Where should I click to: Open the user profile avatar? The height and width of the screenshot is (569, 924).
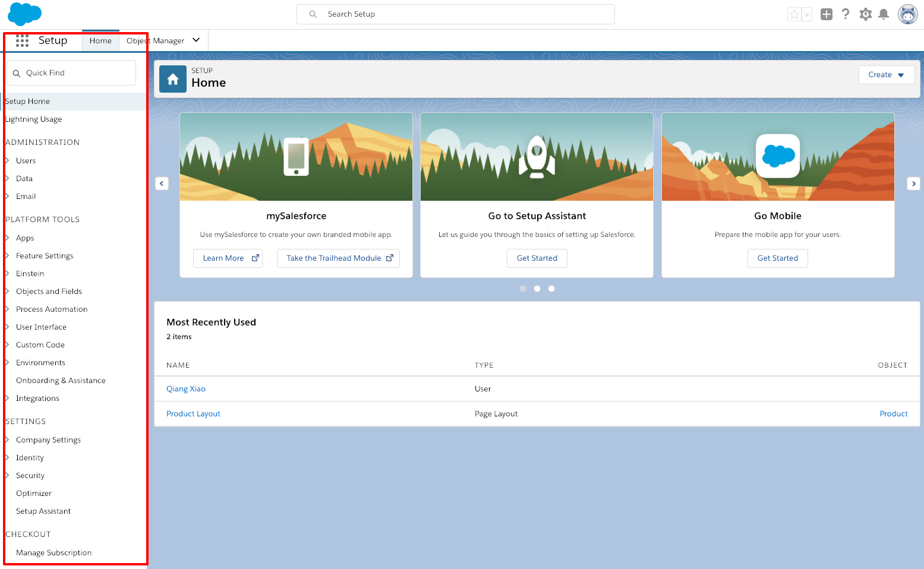[907, 14]
